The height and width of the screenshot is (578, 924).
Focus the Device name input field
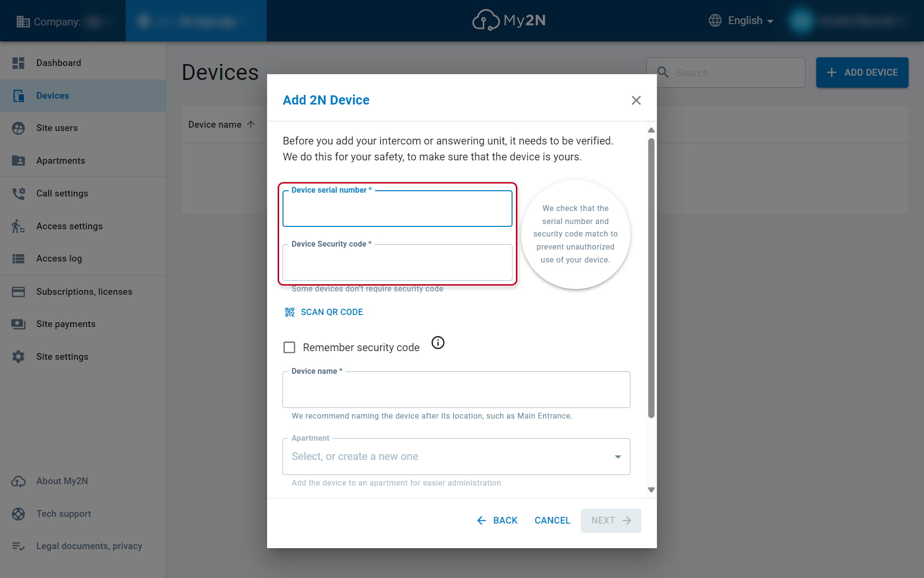click(x=456, y=390)
